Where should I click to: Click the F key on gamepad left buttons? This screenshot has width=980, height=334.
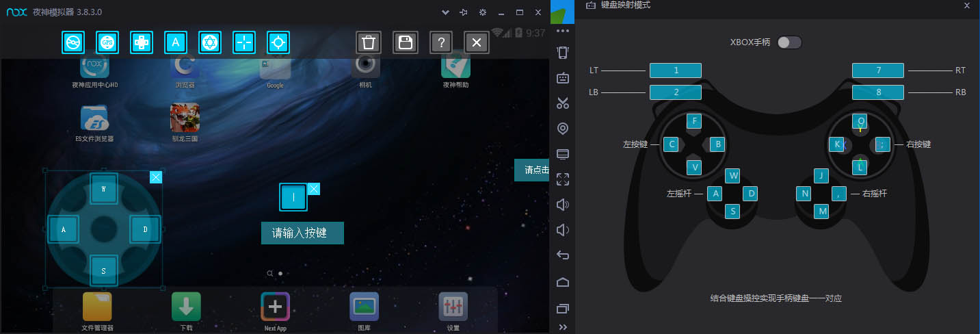pos(695,122)
